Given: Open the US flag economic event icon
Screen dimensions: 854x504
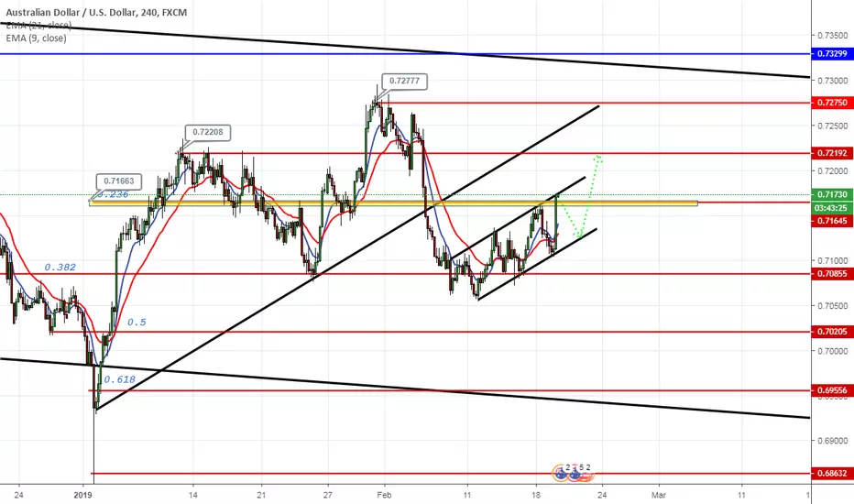Looking at the screenshot, I should pyautogui.click(x=586, y=475).
